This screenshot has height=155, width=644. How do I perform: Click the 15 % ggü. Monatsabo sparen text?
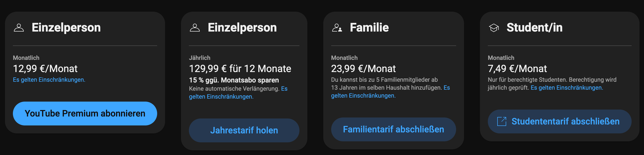pos(234,80)
